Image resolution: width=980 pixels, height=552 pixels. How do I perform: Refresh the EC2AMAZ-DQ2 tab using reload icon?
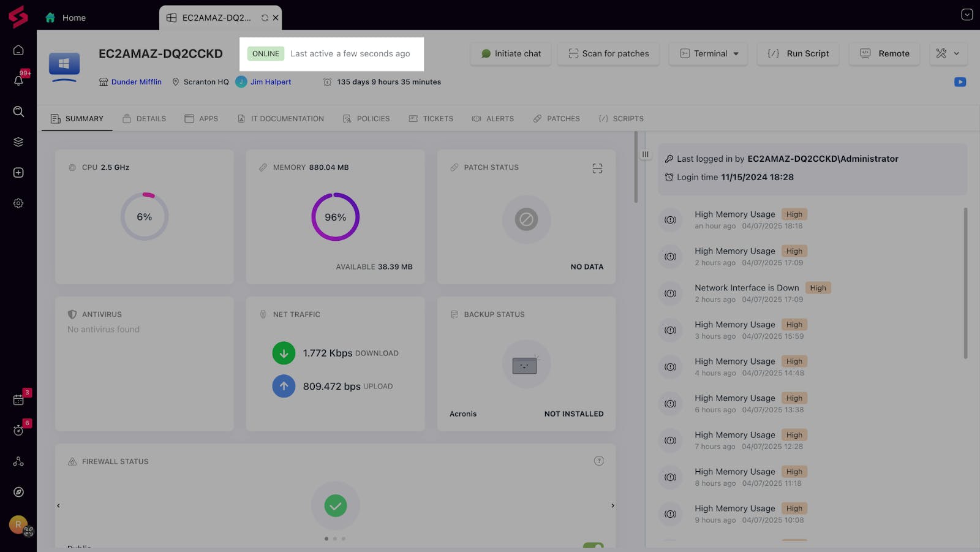click(265, 18)
